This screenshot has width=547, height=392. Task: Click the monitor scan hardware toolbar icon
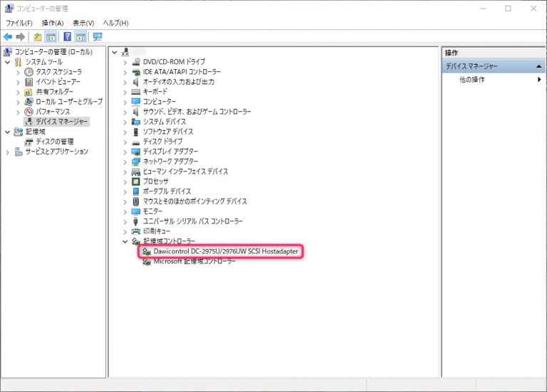98,36
